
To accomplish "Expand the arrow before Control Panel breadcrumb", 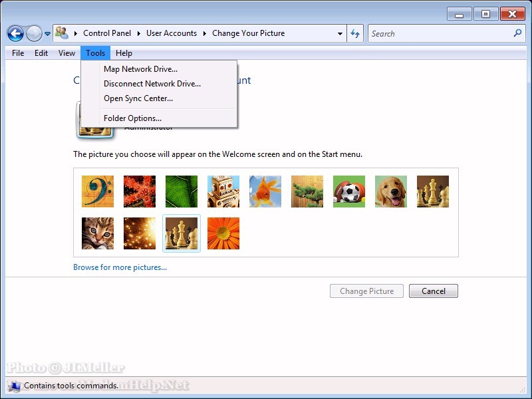I will tap(75, 33).
